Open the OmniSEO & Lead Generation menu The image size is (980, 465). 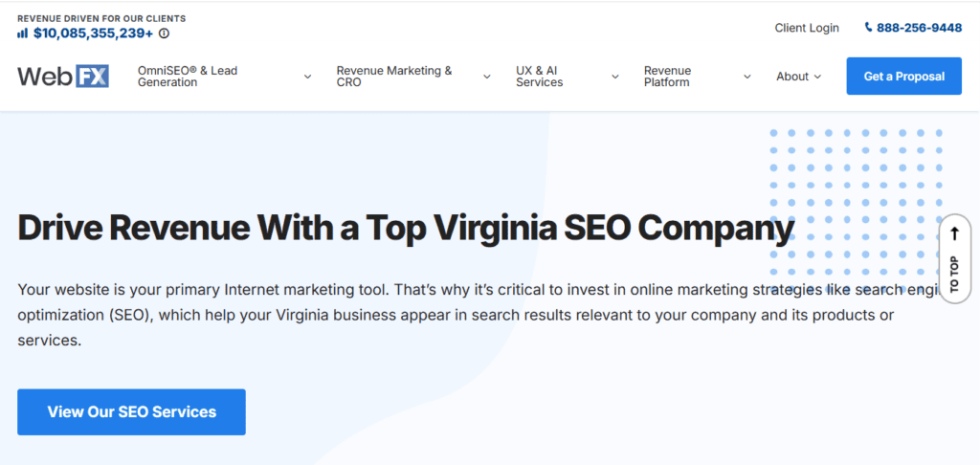(x=188, y=77)
